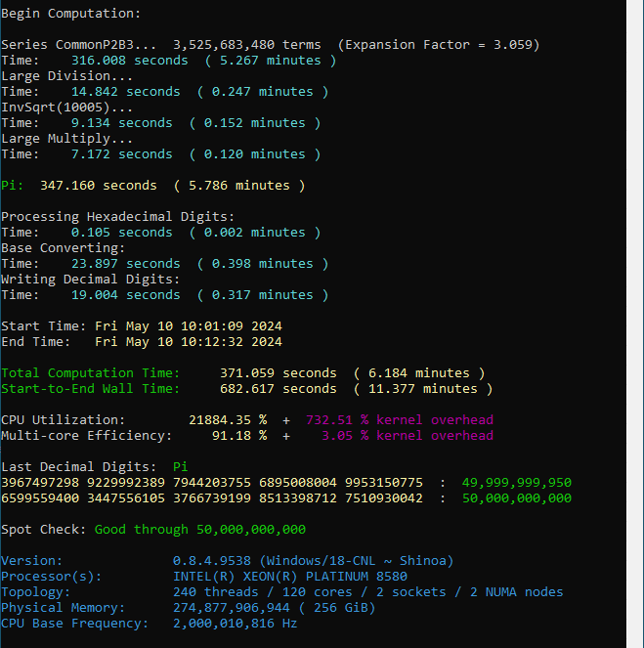Click the 'Total Computation Time:' label
The height and width of the screenshot is (648, 644).
tap(91, 373)
